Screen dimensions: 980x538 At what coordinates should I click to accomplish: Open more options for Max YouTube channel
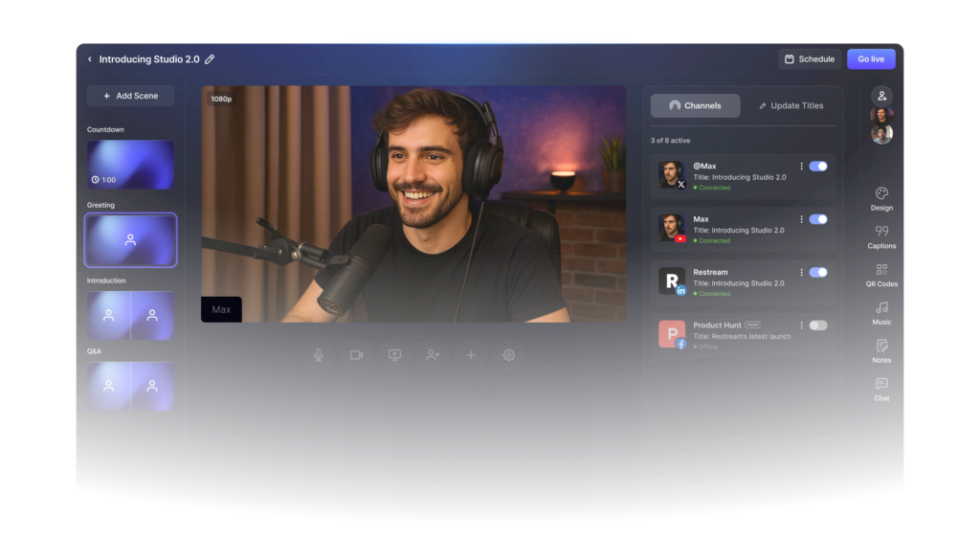[800, 219]
